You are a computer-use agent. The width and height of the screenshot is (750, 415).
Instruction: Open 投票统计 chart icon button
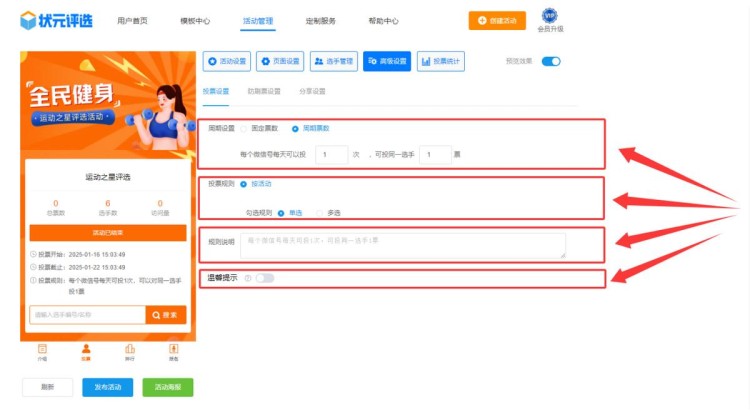(x=440, y=61)
